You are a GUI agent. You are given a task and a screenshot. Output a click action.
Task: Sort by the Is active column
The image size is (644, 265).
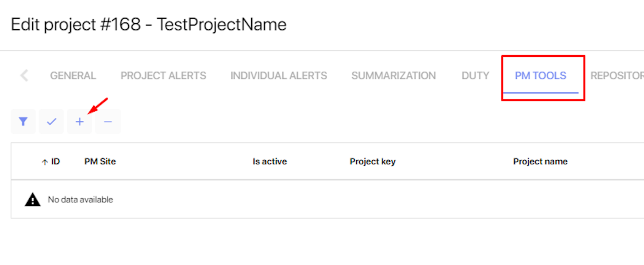click(270, 161)
